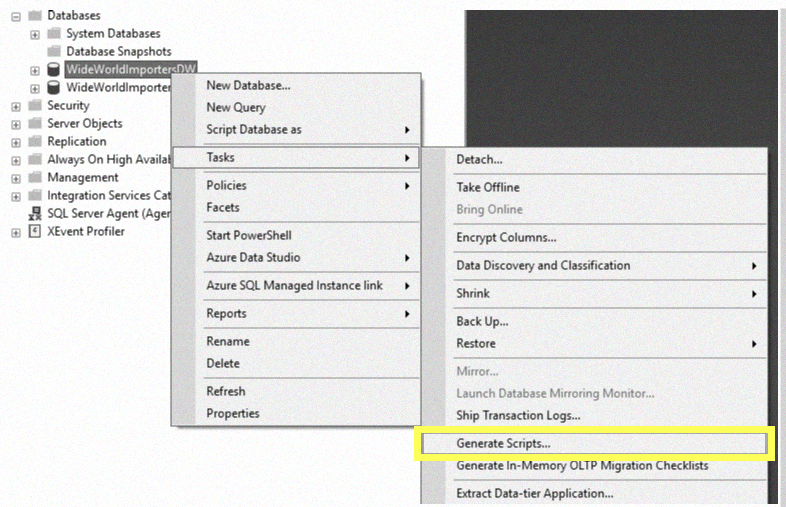Click the Server Objects folder icon
The image size is (786, 507).
pyautogui.click(x=35, y=123)
